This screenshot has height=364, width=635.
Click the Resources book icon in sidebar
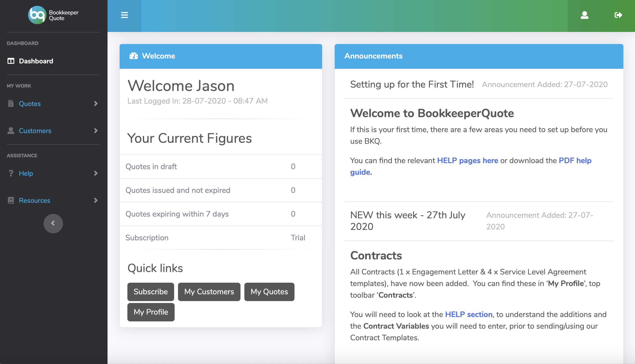click(x=11, y=200)
